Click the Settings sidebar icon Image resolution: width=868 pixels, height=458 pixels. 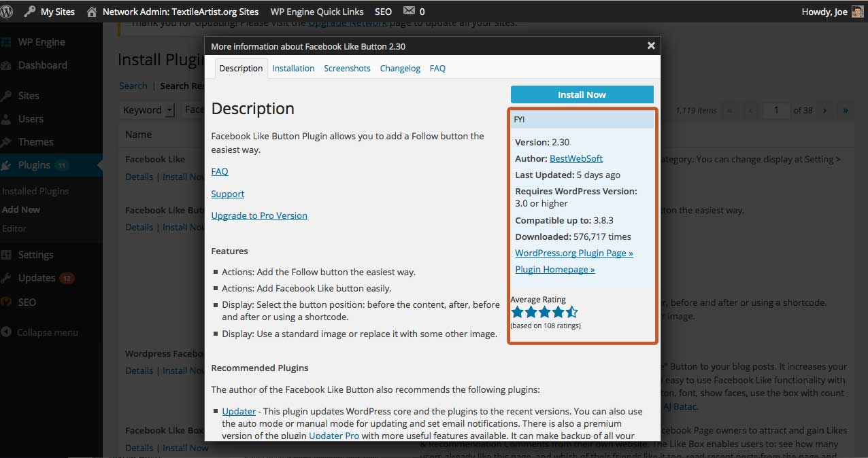6,255
